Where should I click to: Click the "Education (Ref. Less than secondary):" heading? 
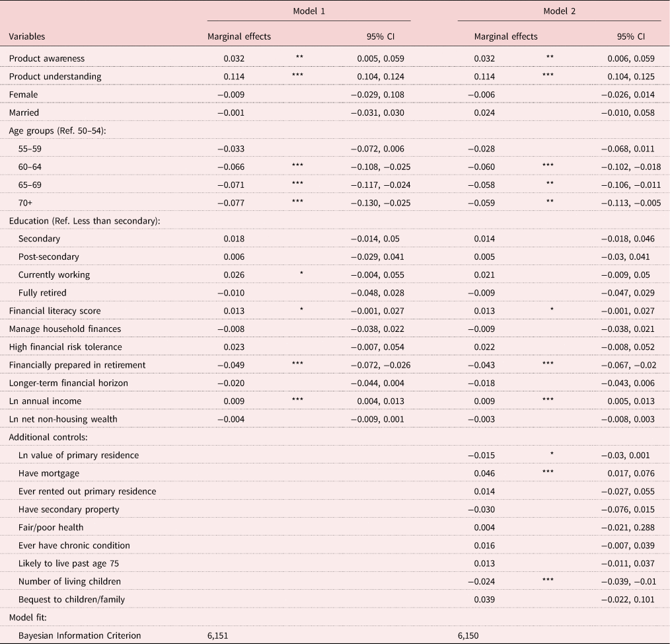pyautogui.click(x=83, y=221)
